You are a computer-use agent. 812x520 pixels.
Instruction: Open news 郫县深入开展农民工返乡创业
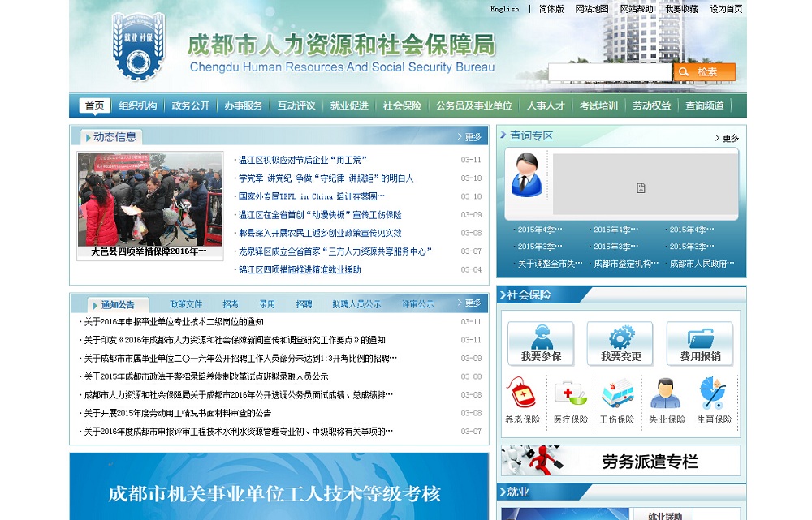click(x=320, y=233)
